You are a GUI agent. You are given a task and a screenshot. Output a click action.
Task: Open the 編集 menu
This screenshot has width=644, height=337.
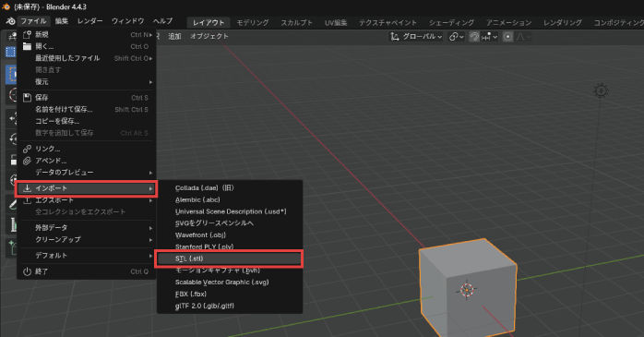(x=62, y=21)
